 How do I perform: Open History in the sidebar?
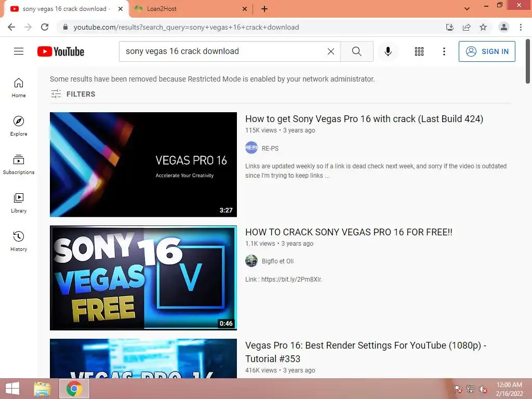point(19,241)
